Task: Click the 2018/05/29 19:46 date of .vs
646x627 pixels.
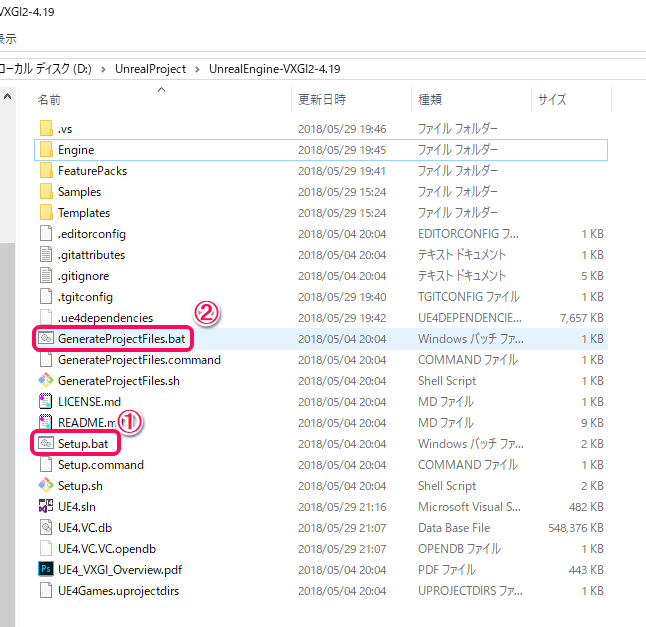Action: (x=342, y=129)
